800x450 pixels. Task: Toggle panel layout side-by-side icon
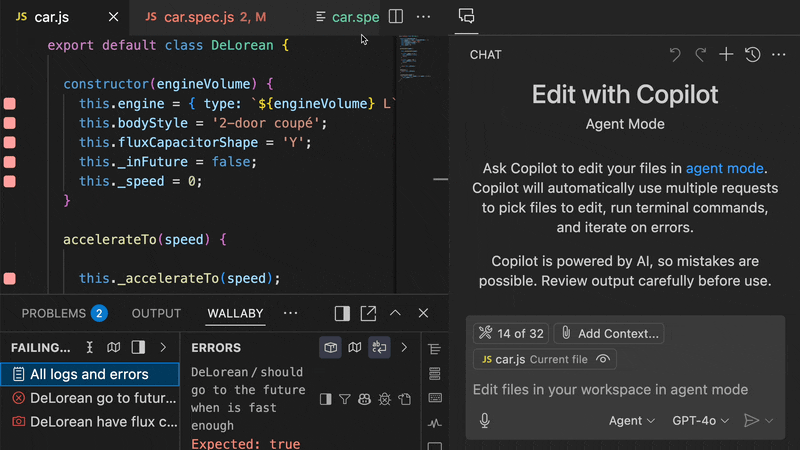click(x=342, y=313)
